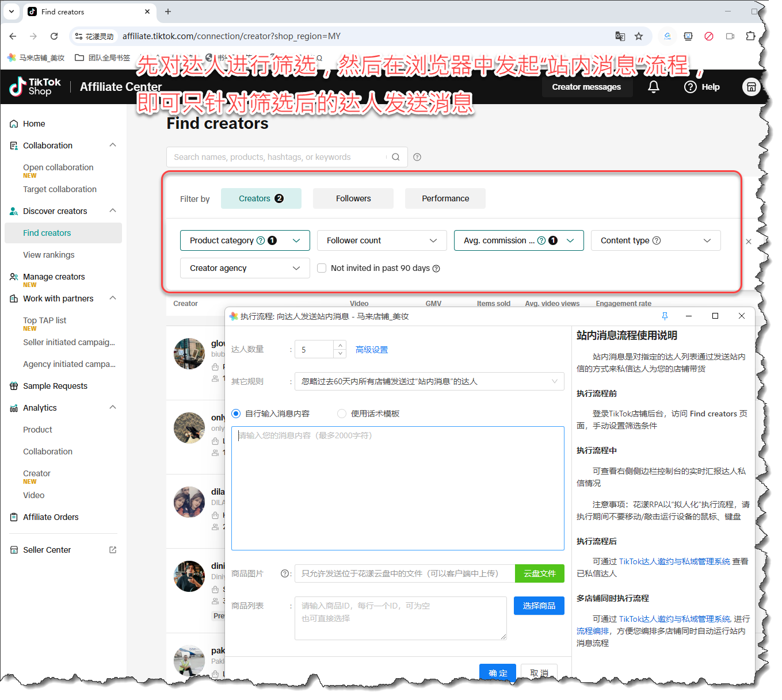Click the 云盘文件 button
Screen dimensions: 782x700
(x=539, y=573)
